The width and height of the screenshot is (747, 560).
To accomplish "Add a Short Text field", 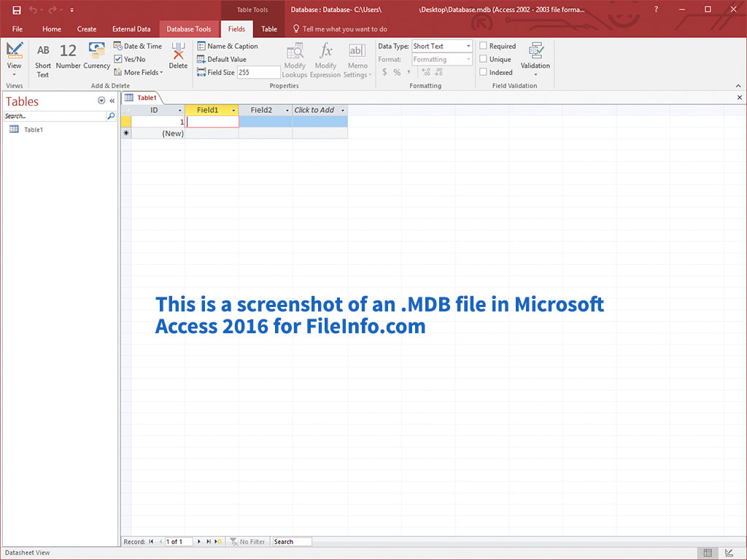I will tap(43, 60).
